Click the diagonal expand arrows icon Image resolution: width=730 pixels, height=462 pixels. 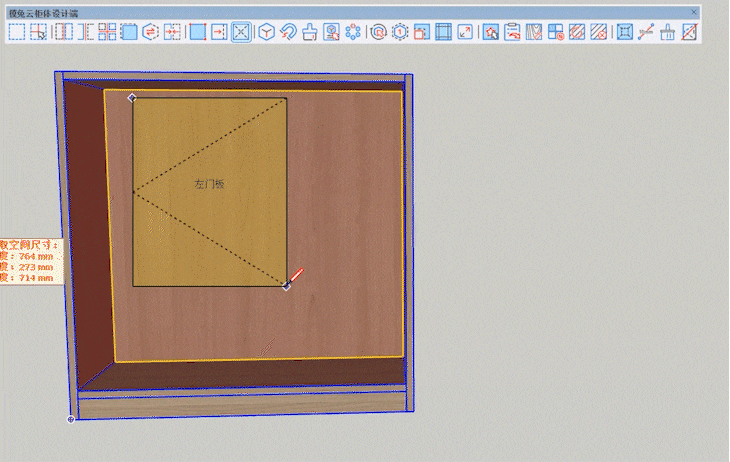465,32
